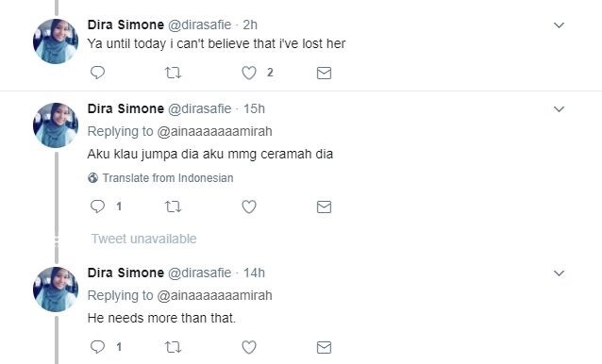Image resolution: width=602 pixels, height=364 pixels.
Task: Click Translate from Indonesian link
Action: tap(168, 178)
